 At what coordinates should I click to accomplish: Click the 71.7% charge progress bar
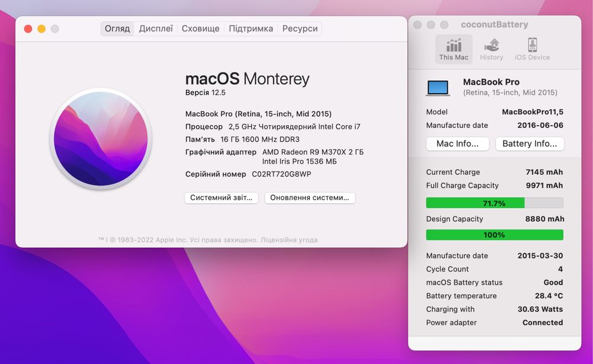[x=495, y=203]
